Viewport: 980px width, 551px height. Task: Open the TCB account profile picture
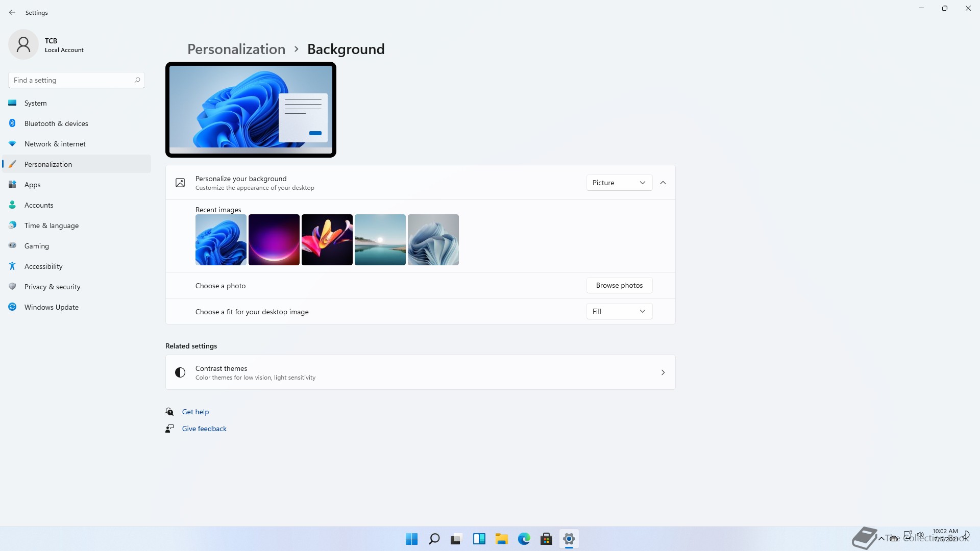click(x=23, y=44)
